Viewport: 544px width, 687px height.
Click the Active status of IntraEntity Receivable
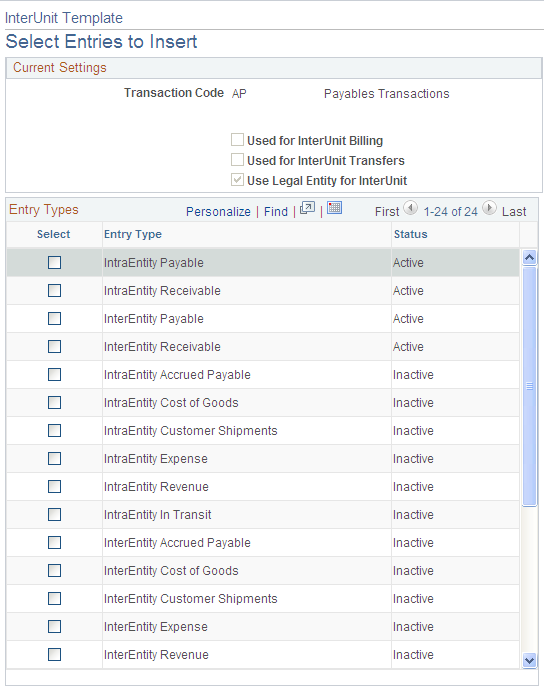tap(408, 290)
